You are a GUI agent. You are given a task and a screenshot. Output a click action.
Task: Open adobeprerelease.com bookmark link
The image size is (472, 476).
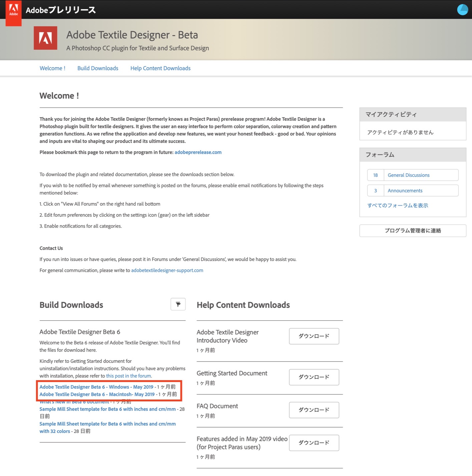198,152
